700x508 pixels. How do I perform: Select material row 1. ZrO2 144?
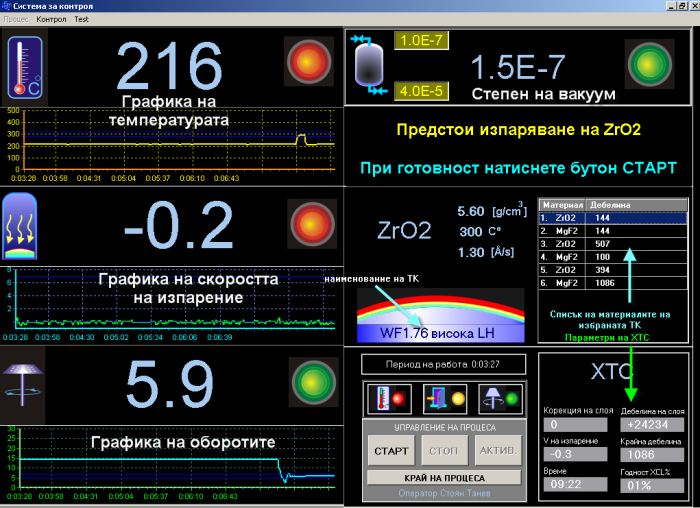(x=613, y=218)
